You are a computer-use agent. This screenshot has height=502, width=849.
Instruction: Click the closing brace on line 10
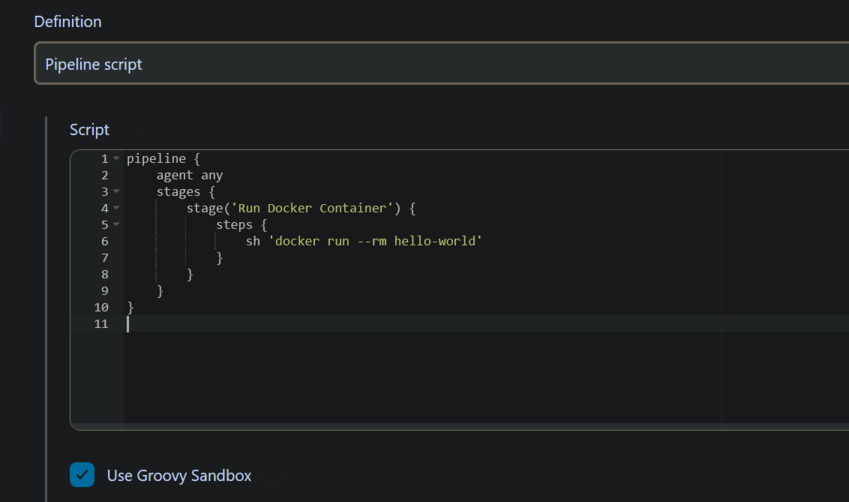point(130,307)
